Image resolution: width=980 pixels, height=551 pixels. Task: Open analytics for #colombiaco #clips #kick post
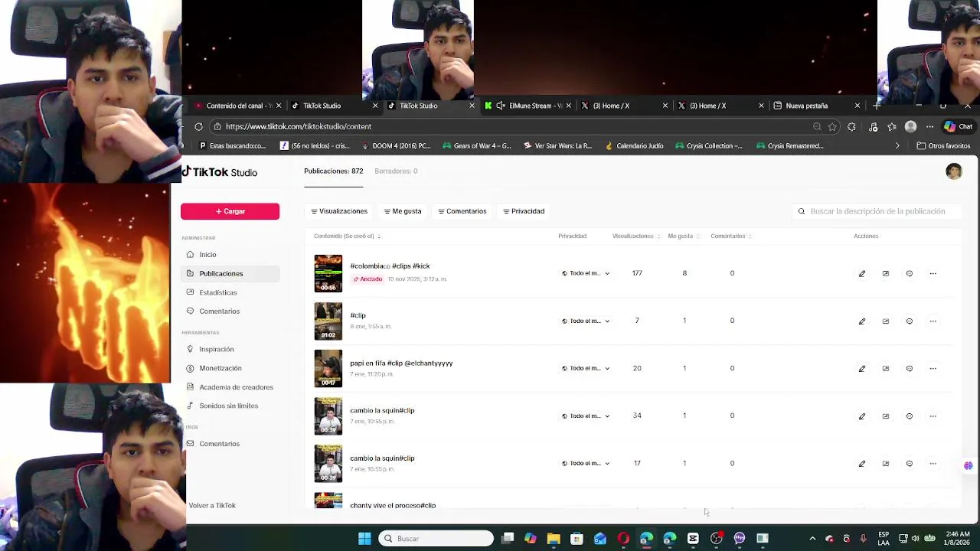coord(886,273)
